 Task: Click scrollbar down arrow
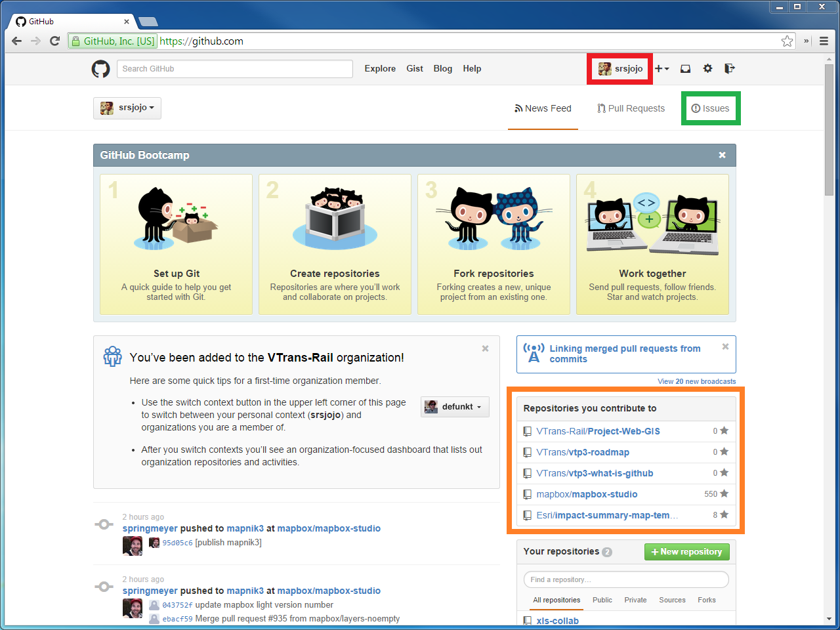point(829,619)
